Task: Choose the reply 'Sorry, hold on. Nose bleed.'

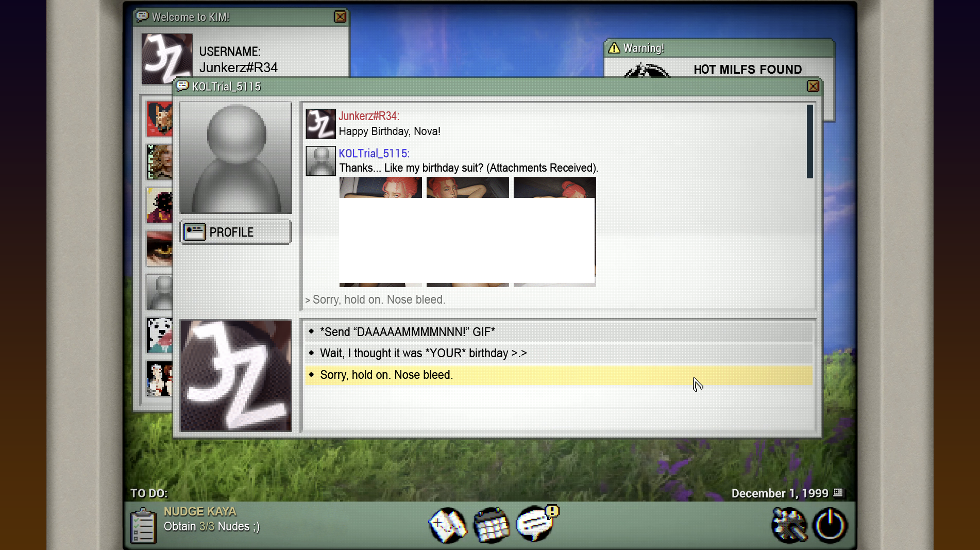Action: 559,375
